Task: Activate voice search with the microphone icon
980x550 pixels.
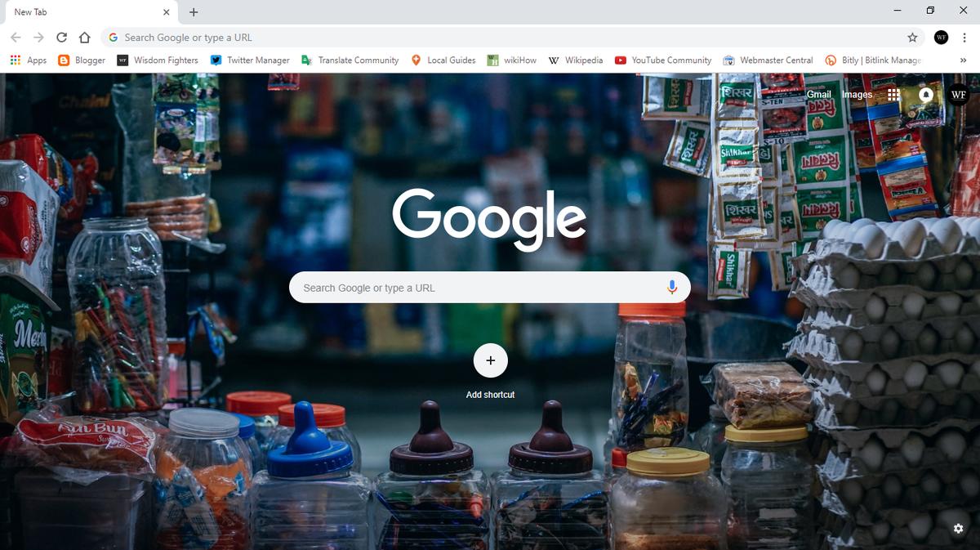Action: [x=672, y=287]
